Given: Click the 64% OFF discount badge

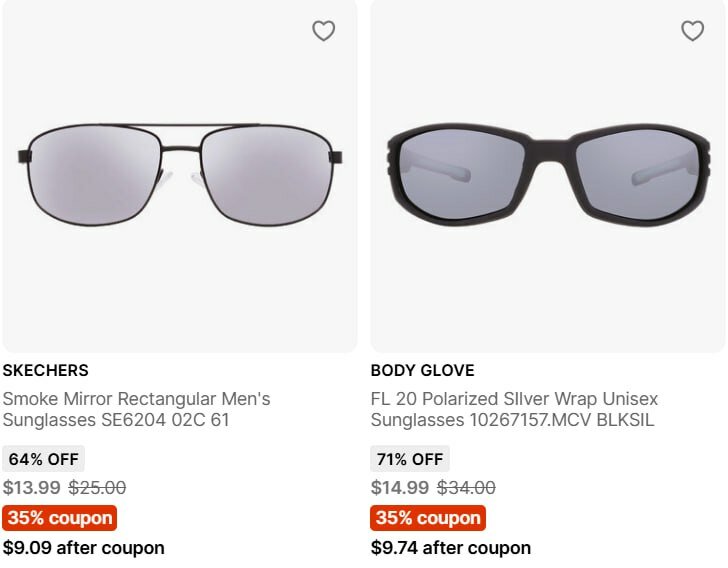Looking at the screenshot, I should click(x=43, y=459).
